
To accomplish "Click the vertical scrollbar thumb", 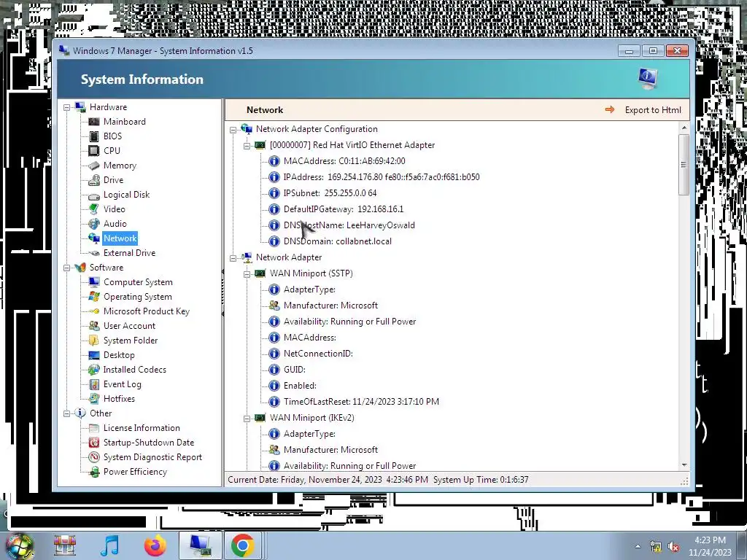I will pyautogui.click(x=684, y=165).
